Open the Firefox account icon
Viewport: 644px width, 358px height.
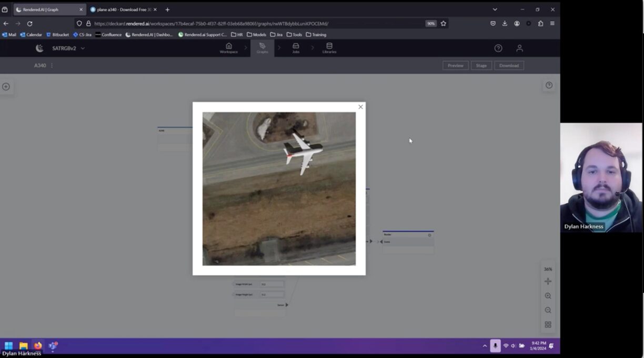pos(517,24)
